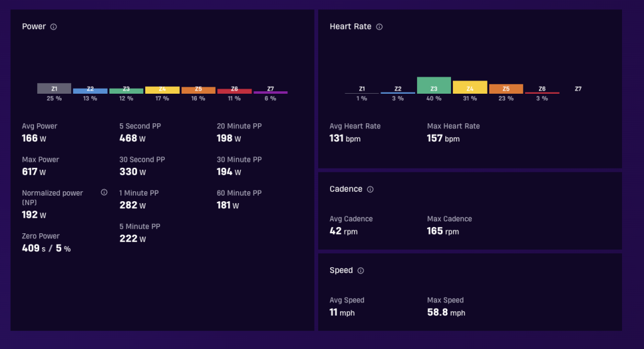Click the 20 Minute PP 198 W value
The image size is (644, 349).
229,138
